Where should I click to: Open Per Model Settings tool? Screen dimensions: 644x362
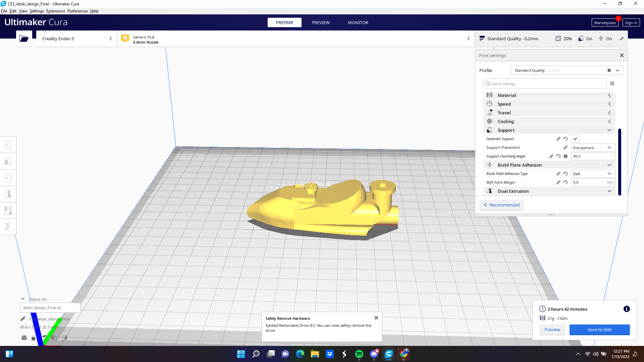click(x=8, y=210)
